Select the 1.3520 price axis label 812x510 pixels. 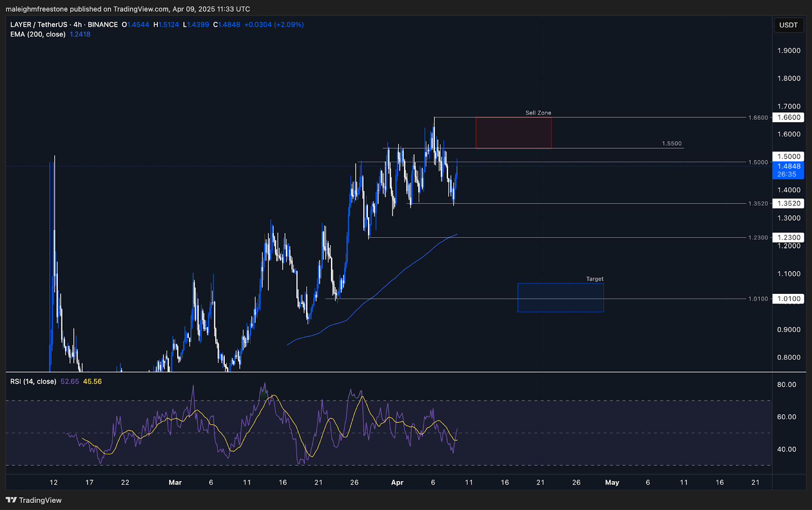[x=788, y=203]
